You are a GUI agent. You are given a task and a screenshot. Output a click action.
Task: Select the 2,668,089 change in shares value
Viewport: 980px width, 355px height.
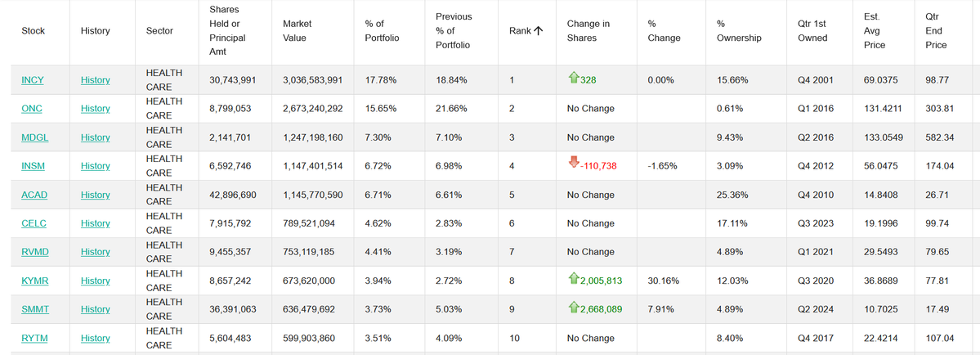pyautogui.click(x=602, y=309)
